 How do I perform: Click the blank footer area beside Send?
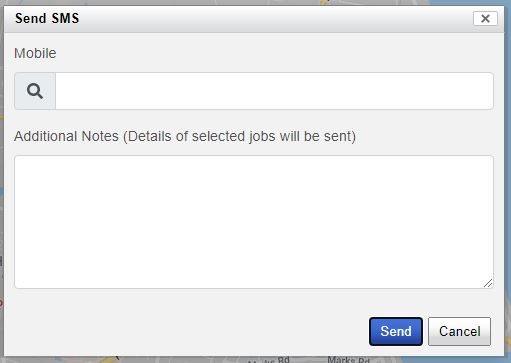(190, 331)
